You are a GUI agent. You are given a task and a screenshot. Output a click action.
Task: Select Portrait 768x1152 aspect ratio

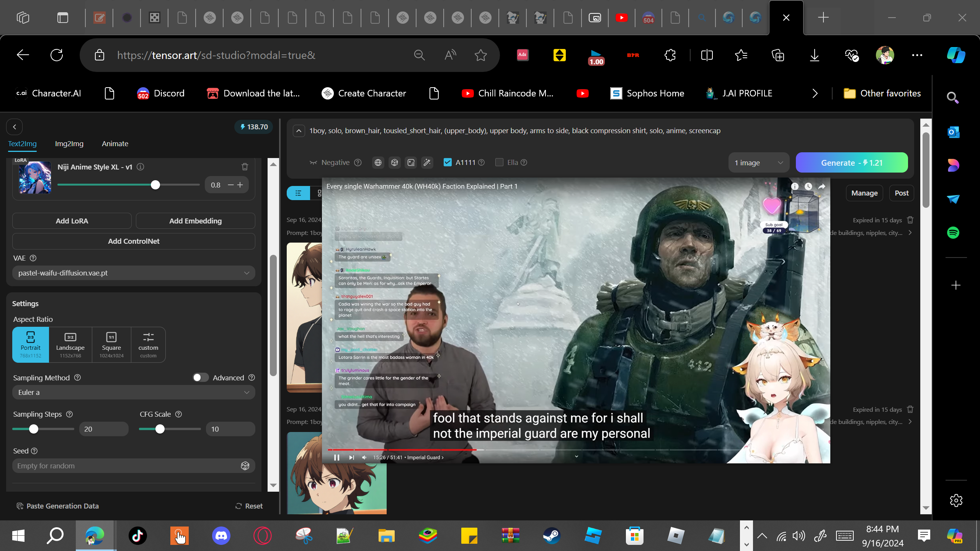tap(31, 344)
